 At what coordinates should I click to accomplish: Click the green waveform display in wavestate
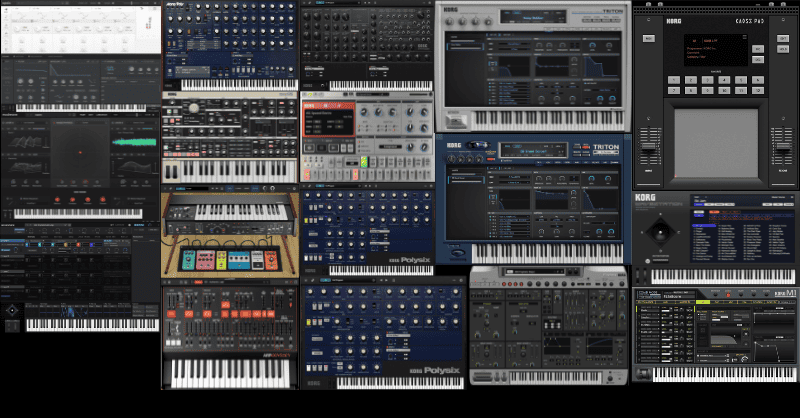pyautogui.click(x=134, y=142)
